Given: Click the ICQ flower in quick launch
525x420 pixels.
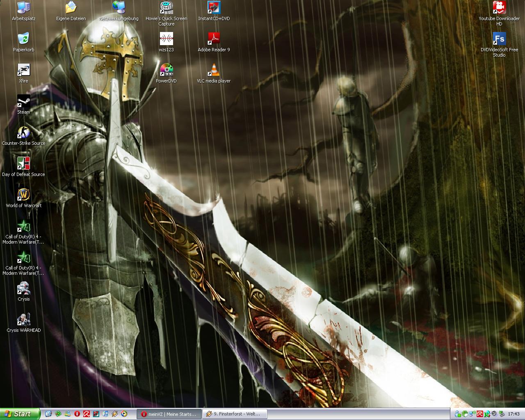Looking at the screenshot, I should [58, 414].
